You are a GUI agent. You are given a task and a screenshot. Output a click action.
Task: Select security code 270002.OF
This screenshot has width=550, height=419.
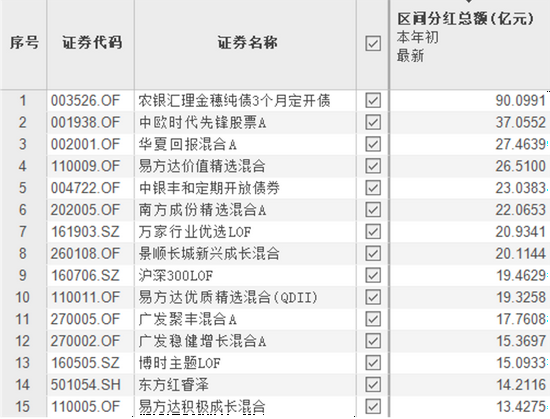(85, 341)
